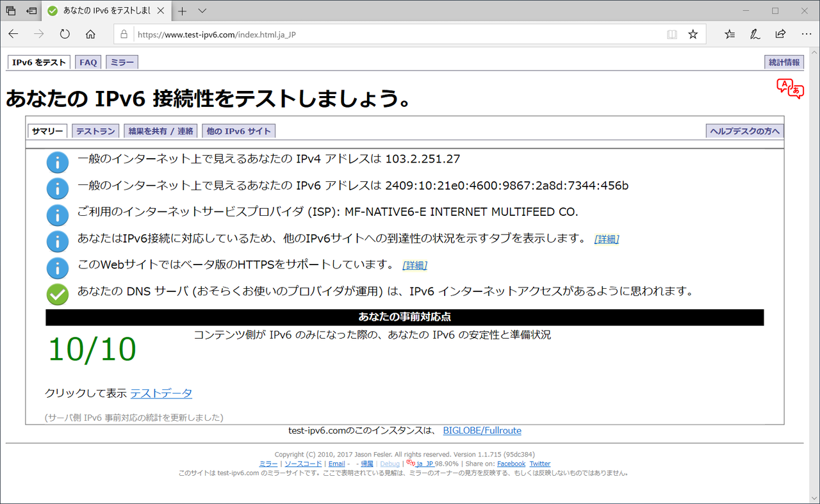820x504 pixels.
Task: Click the browser forward arrow
Action: click(39, 34)
